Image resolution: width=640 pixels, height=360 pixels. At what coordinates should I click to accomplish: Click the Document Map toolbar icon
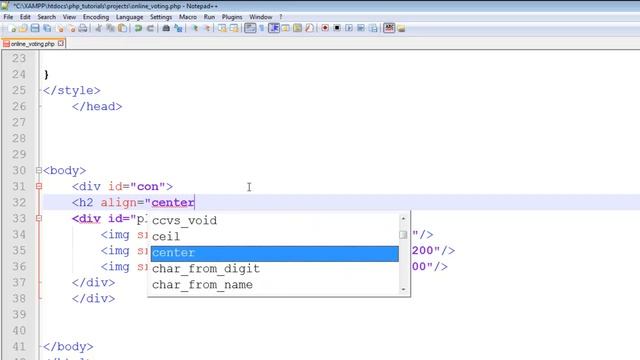[x=298, y=28]
